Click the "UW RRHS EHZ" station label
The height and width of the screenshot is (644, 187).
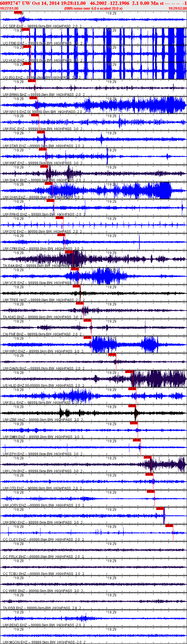click(x=15, y=214)
